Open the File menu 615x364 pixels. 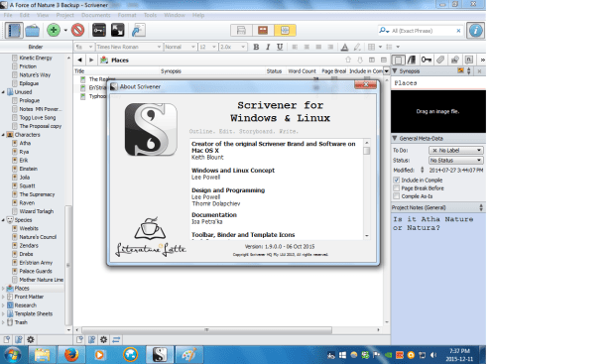pos(8,15)
